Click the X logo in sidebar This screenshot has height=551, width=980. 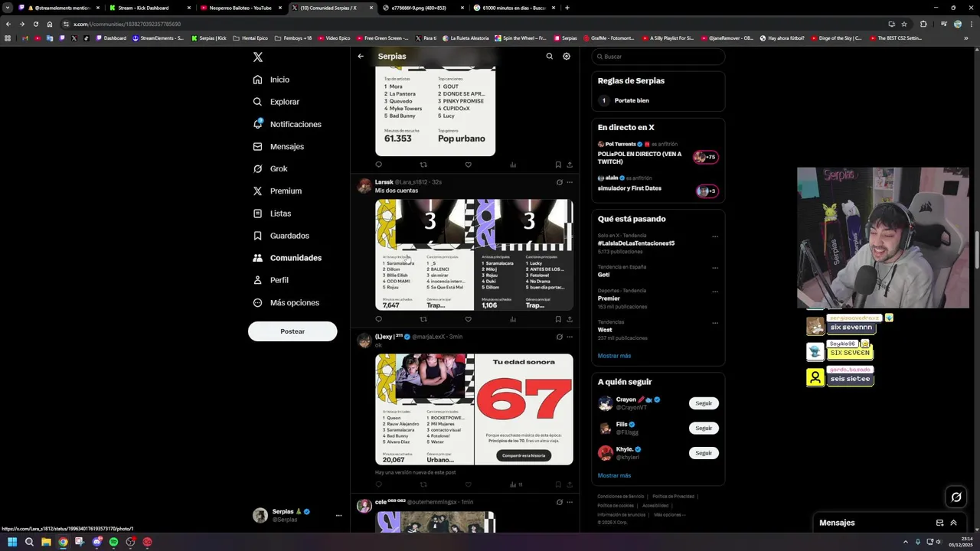coord(258,57)
